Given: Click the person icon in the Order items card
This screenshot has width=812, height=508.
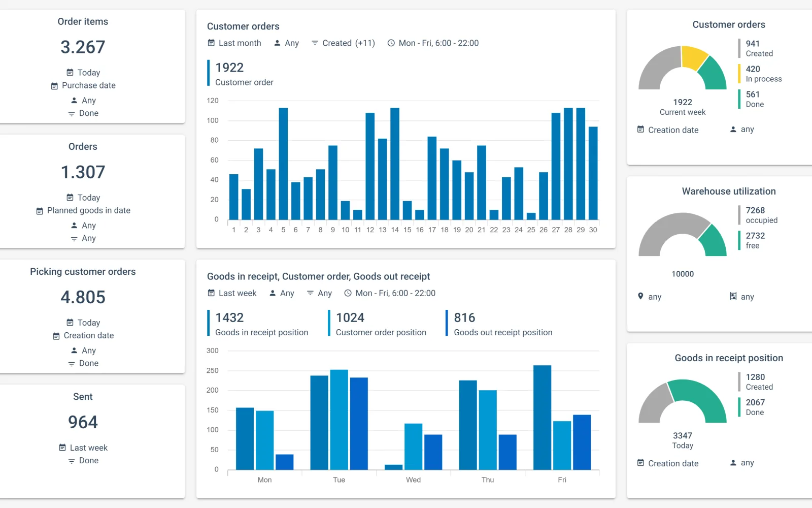Looking at the screenshot, I should (x=74, y=101).
